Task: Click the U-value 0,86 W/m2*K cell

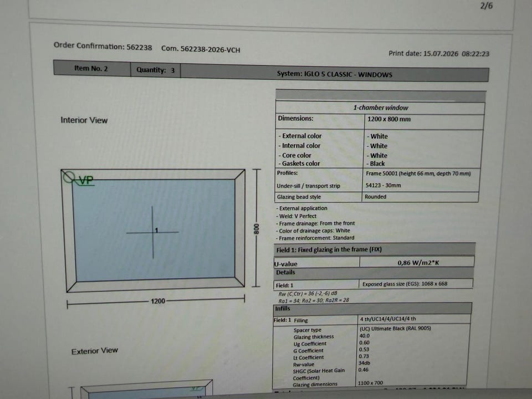Action: 417,262
